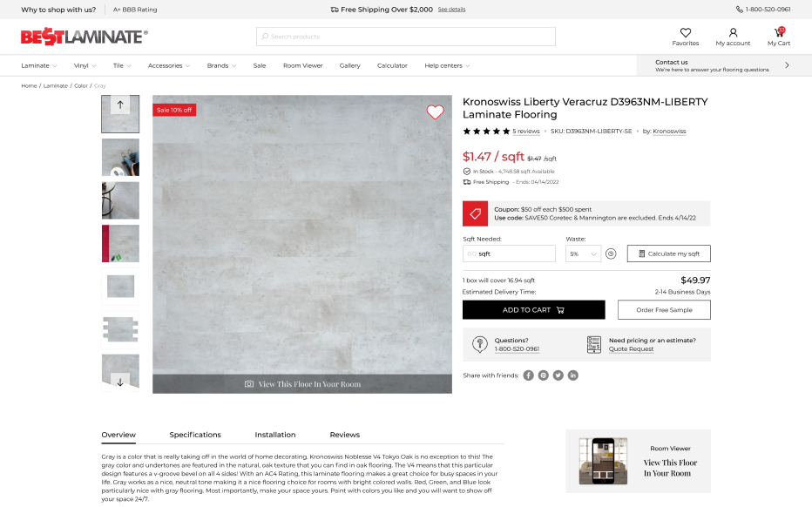Click the ADD TO CART button
Image resolution: width=812 pixels, height=507 pixels.
533,310
